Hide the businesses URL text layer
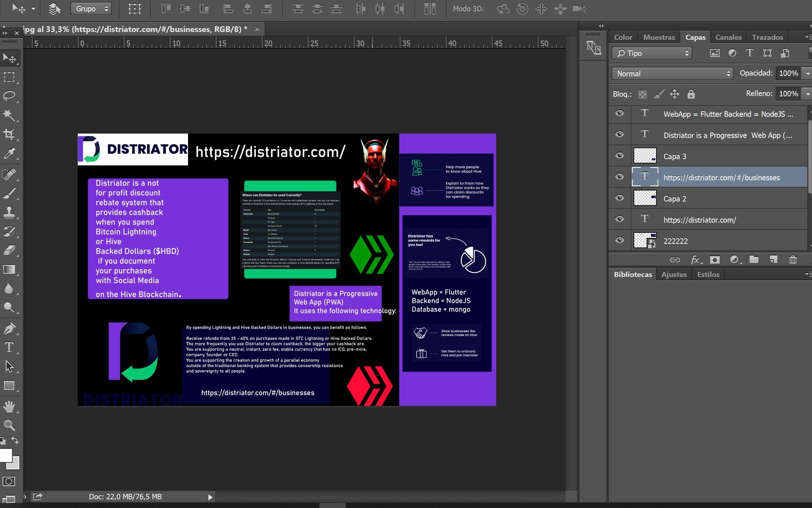 [x=619, y=177]
